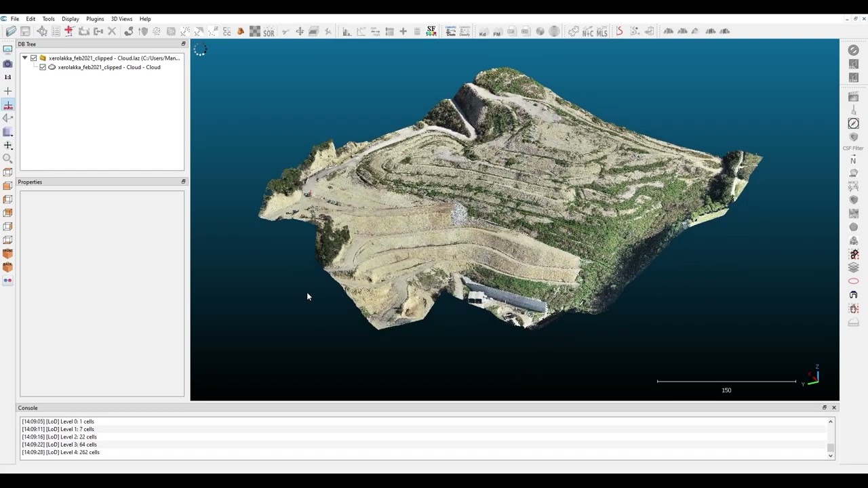The width and height of the screenshot is (868, 488).
Task: Open the Help menu
Action: (145, 19)
